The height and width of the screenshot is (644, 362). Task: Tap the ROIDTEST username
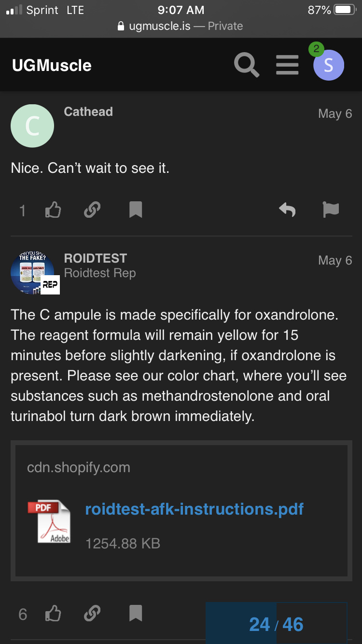(x=96, y=258)
